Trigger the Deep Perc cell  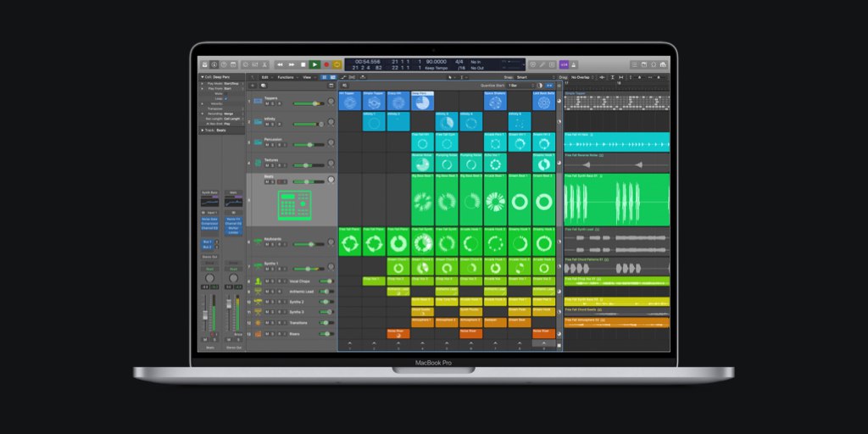point(422,101)
